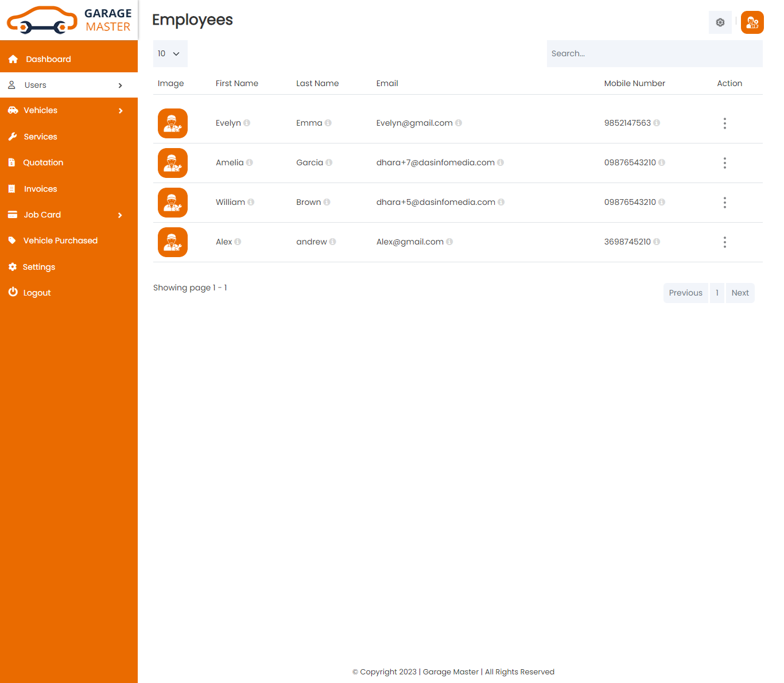Click Amelia's employee avatar thumbnail

click(173, 163)
